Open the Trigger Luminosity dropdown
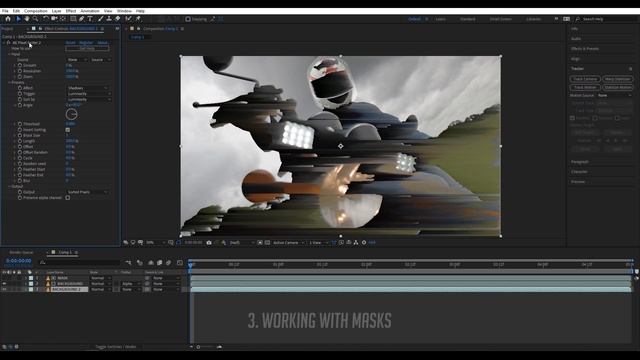This screenshot has width=640, height=360. [89, 93]
